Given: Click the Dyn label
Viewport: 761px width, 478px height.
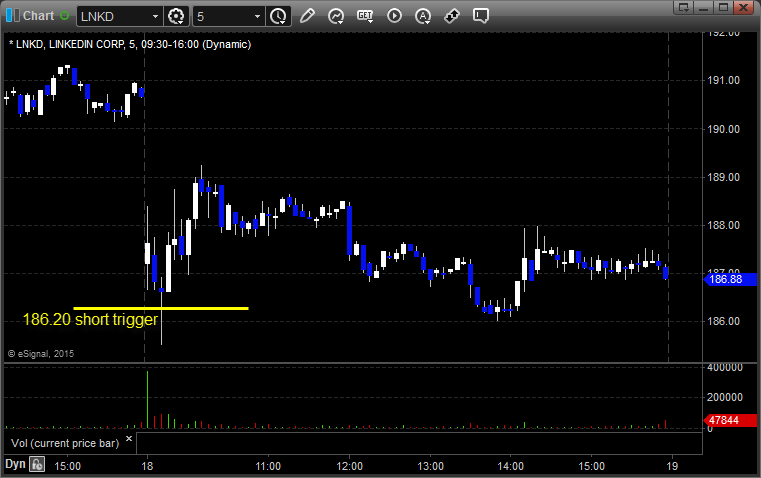Looking at the screenshot, I should pyautogui.click(x=15, y=464).
